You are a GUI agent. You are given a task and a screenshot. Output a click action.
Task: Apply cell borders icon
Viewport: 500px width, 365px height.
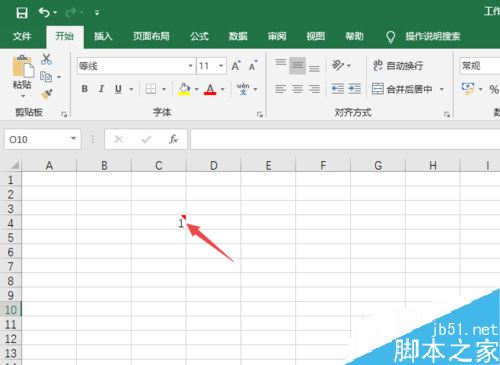(x=151, y=89)
